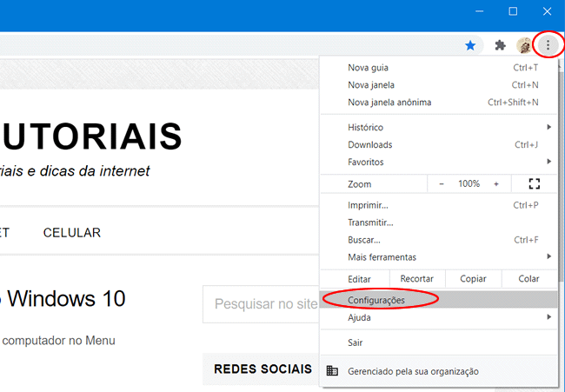Decrease zoom with the minus button

[x=442, y=184]
